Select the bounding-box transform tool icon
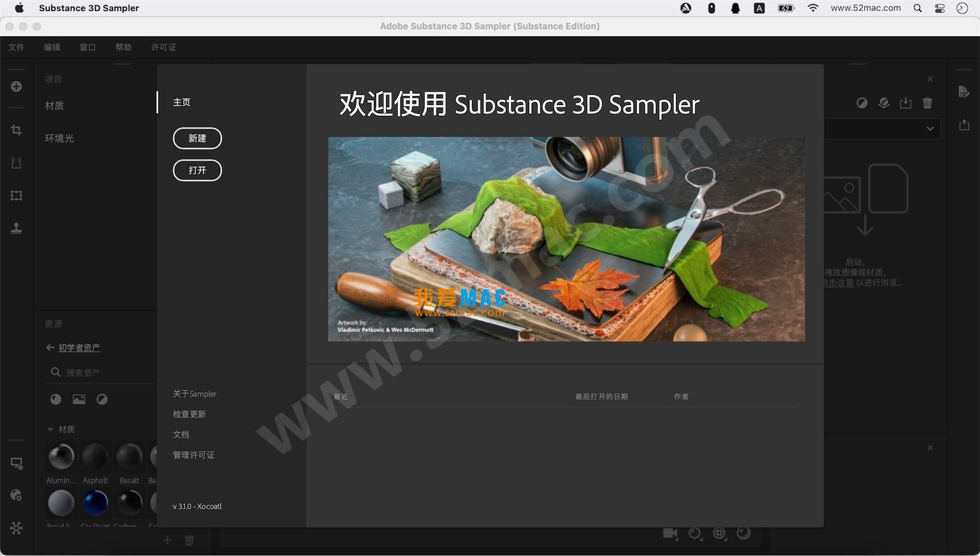The width and height of the screenshot is (980, 556). click(x=16, y=196)
